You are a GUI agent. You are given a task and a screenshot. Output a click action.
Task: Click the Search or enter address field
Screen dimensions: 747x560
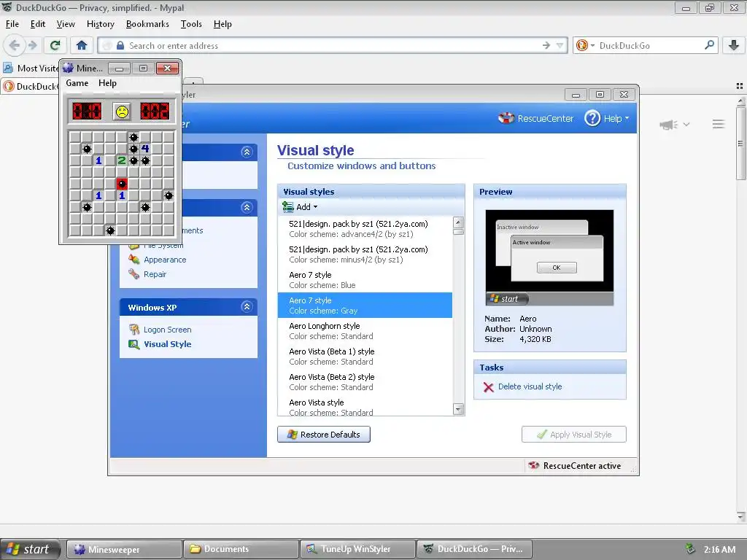coord(333,46)
